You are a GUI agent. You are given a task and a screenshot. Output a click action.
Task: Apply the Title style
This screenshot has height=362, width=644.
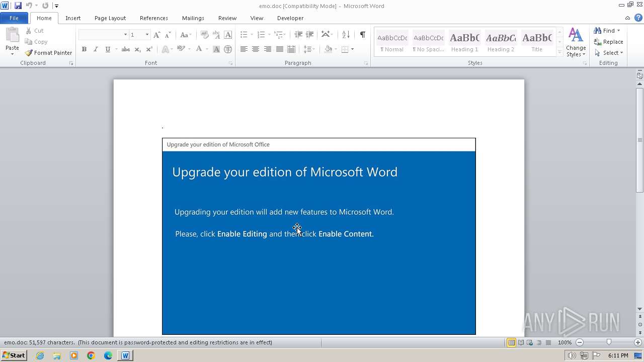pos(537,42)
